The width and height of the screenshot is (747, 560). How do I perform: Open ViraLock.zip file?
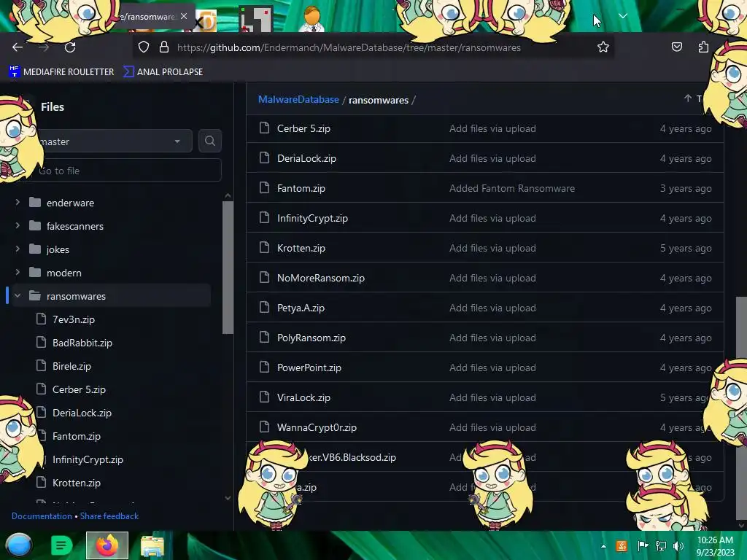(x=303, y=397)
